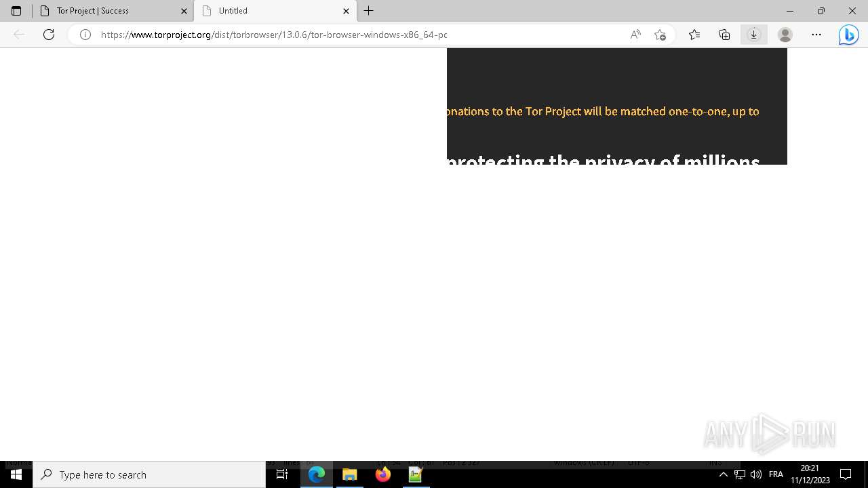Image resolution: width=868 pixels, height=488 pixels.
Task: Close the Untitled tab
Action: (x=346, y=11)
